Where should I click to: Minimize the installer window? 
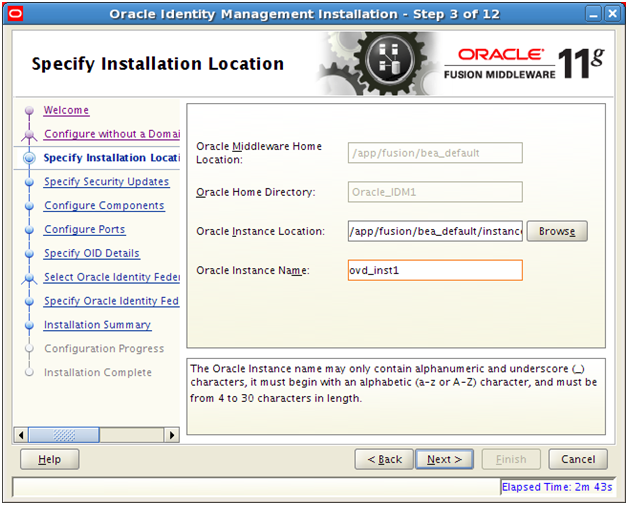(x=594, y=14)
